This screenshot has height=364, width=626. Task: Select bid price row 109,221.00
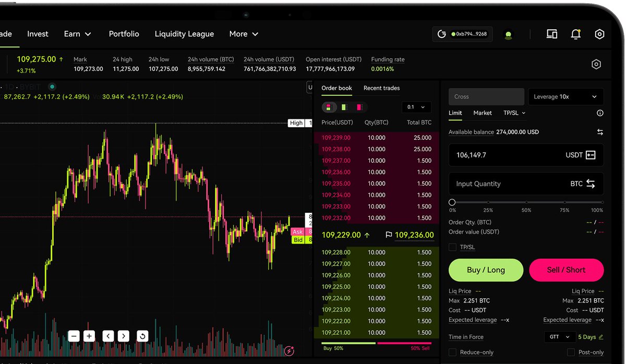376,333
